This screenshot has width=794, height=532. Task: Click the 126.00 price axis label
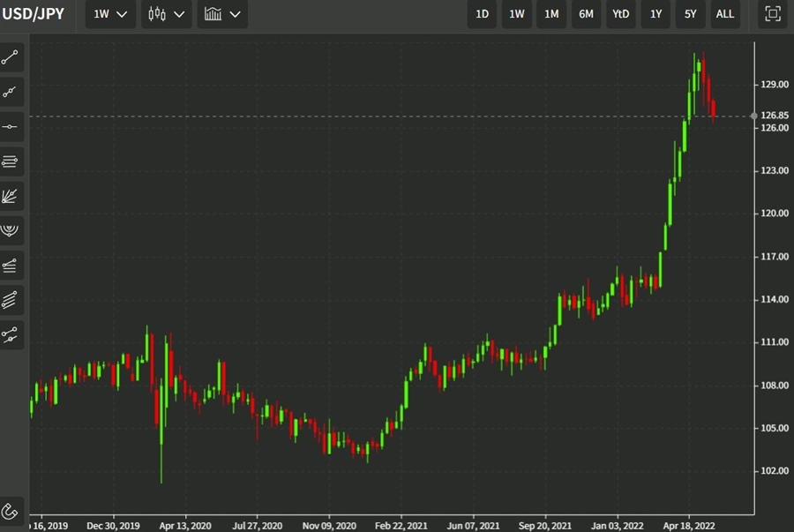click(775, 128)
